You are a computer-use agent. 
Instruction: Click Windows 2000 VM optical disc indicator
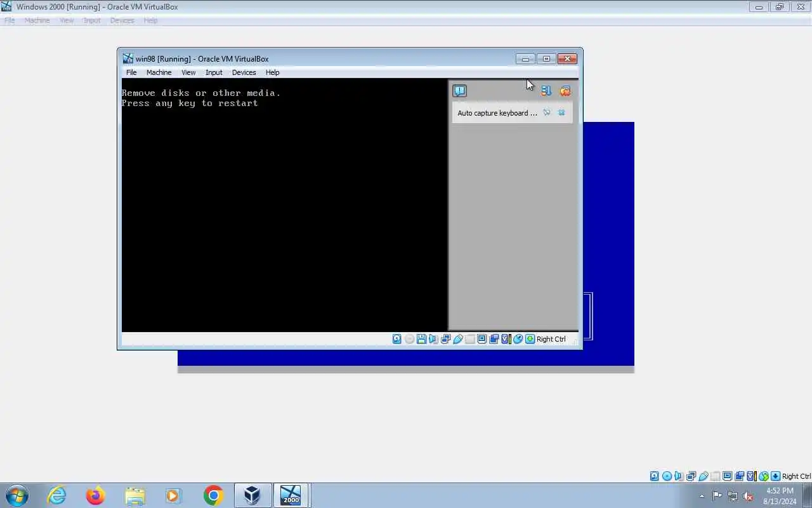pos(667,476)
